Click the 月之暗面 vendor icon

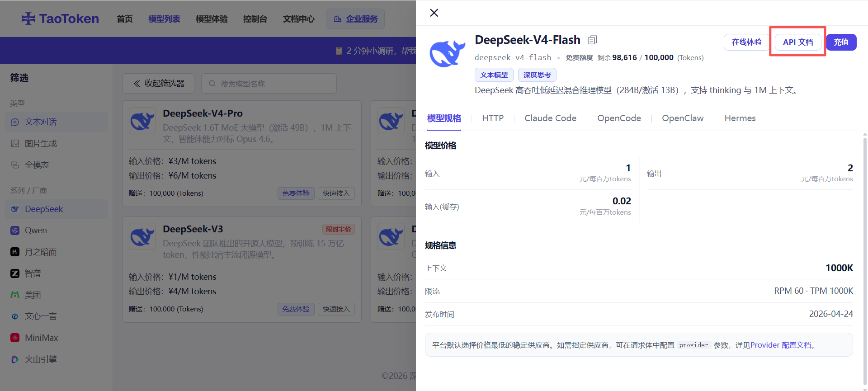(15, 252)
